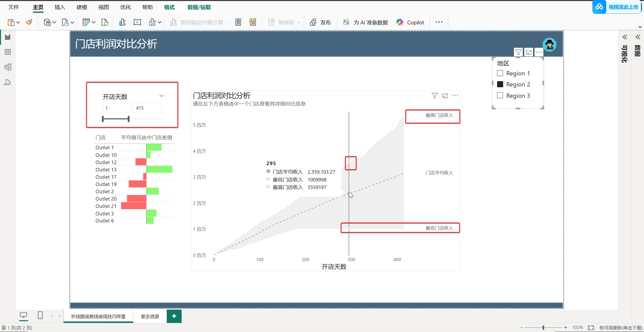Select the Report view

8,37
